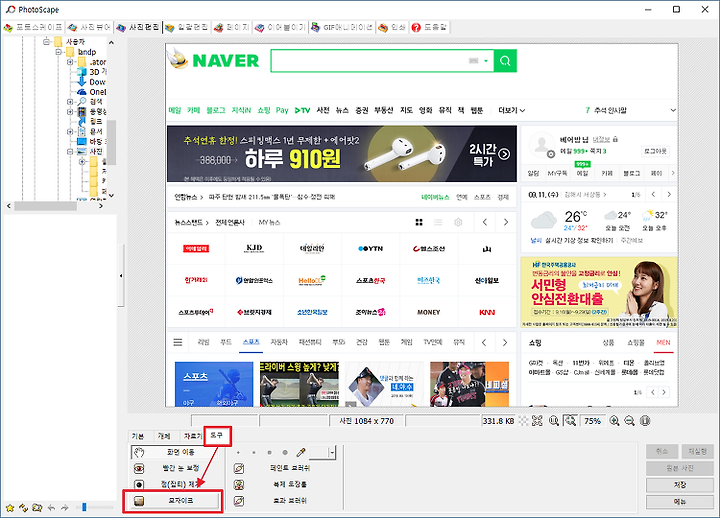
Task: Expand the 검색 search folder node
Action: pos(70,101)
